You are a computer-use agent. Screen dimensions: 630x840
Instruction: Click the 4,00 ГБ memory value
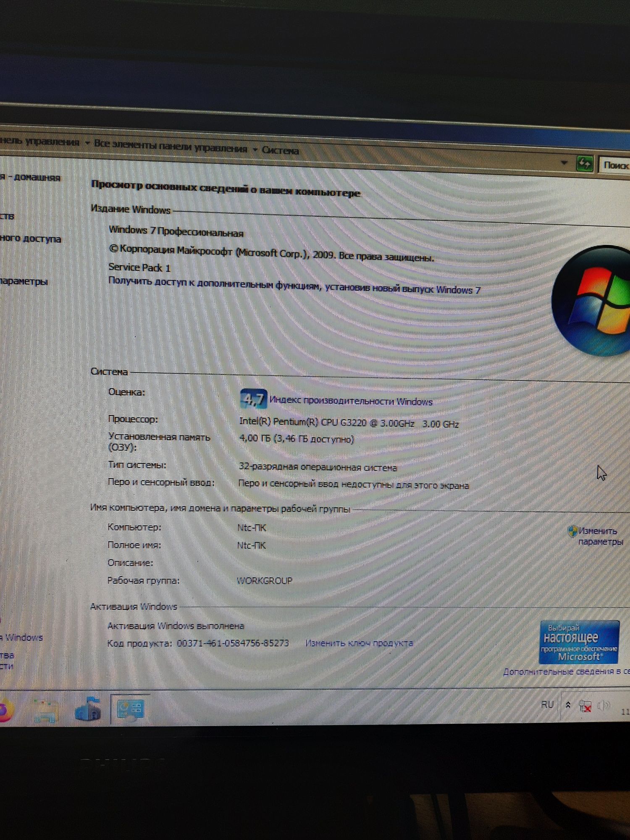point(297,438)
